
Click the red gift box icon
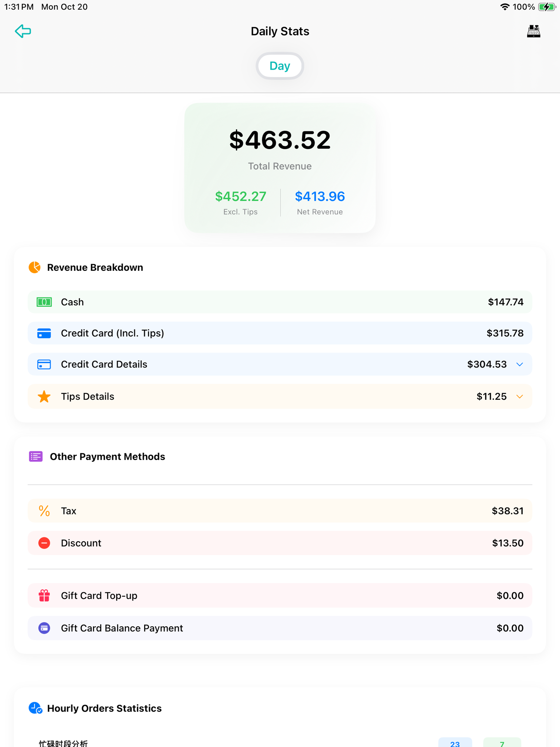(44, 595)
